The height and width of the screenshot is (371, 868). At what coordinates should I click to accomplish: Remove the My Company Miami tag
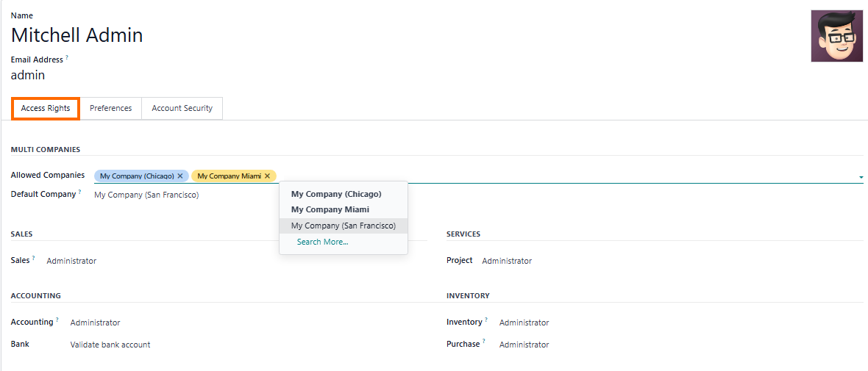[267, 176]
